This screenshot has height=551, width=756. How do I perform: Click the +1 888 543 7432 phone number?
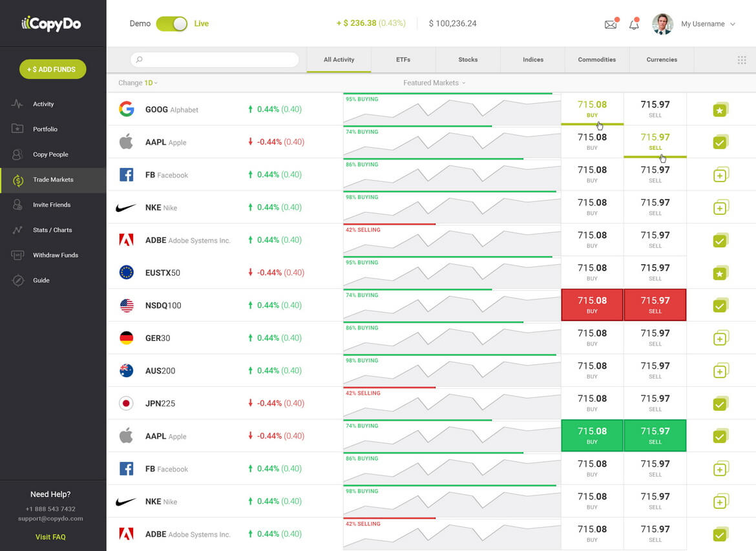click(50, 509)
